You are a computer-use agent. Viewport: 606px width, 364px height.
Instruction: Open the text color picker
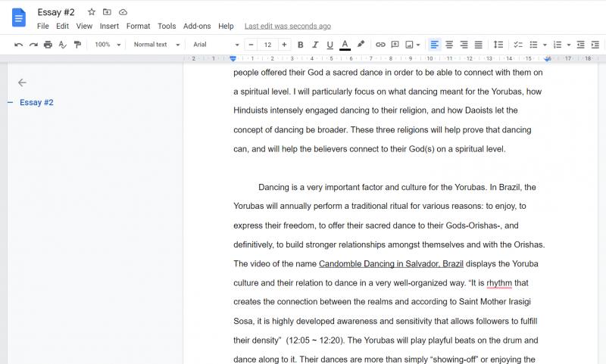click(x=345, y=45)
